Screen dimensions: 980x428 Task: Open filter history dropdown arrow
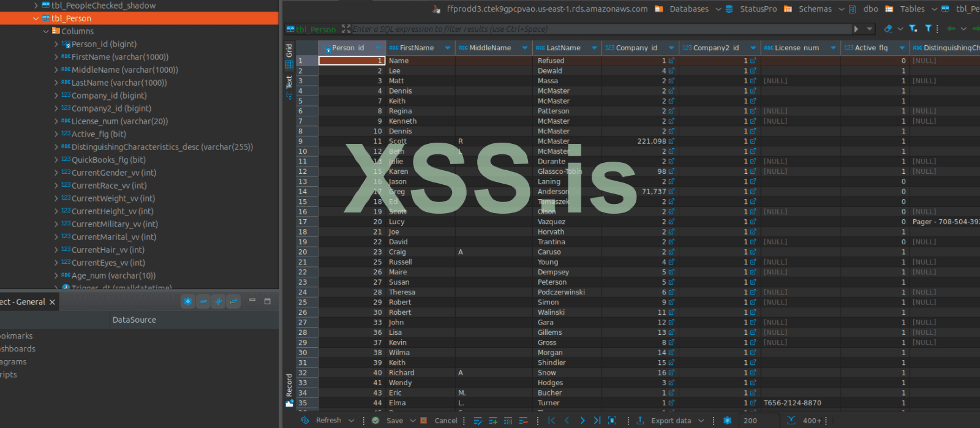pos(870,29)
